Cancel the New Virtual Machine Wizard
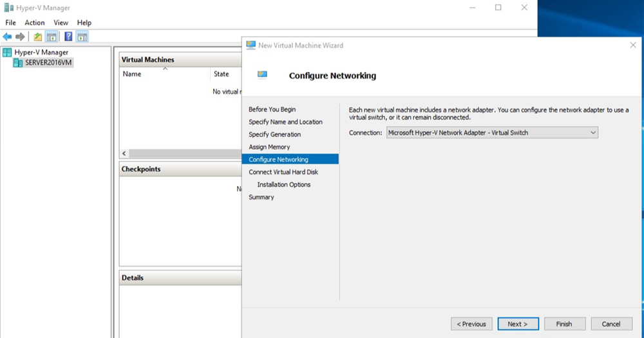Screen dimensions: 644x338 click(611, 324)
